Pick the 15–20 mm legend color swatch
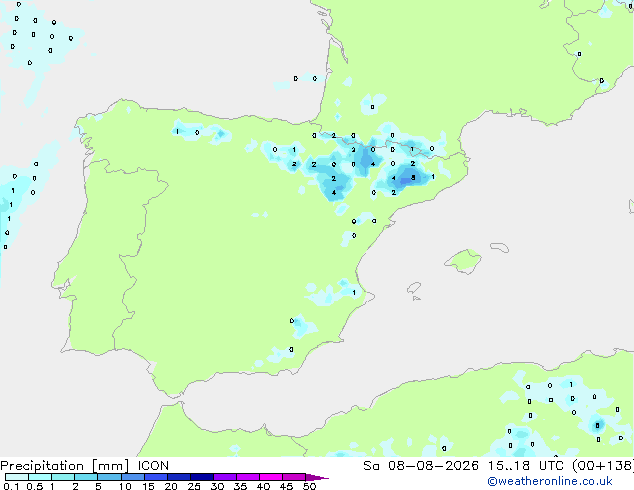This screenshot has width=634, height=490. pyautogui.click(x=155, y=477)
